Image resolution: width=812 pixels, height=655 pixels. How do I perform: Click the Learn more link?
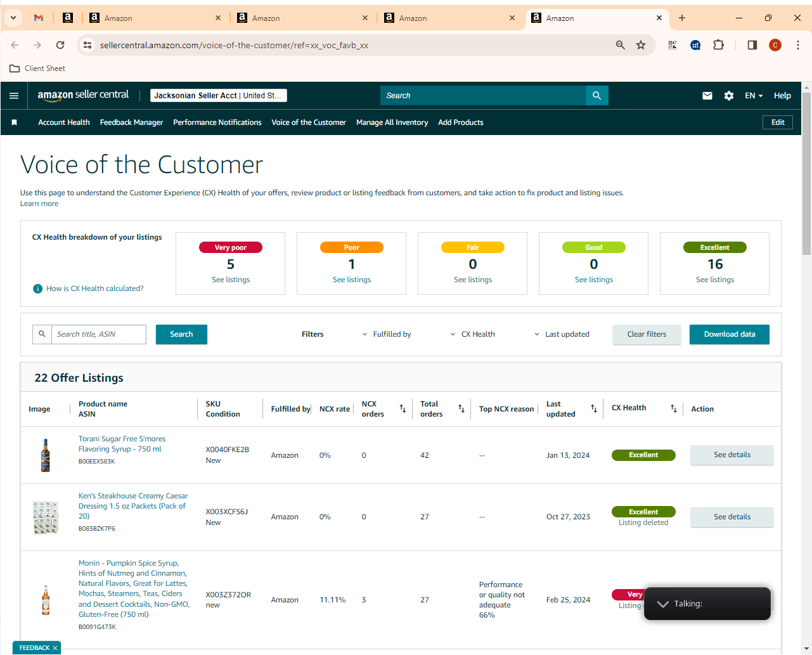pos(39,204)
